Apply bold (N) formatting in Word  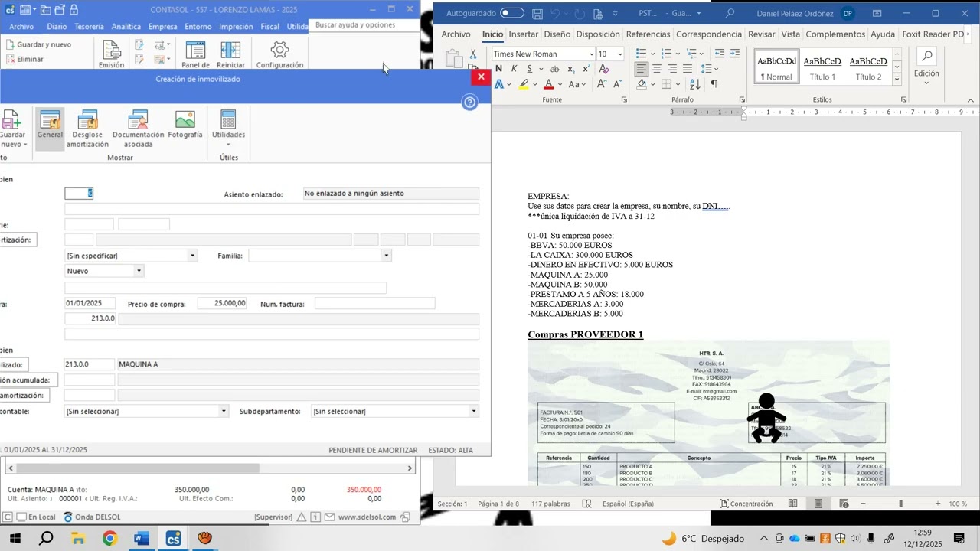pyautogui.click(x=498, y=69)
